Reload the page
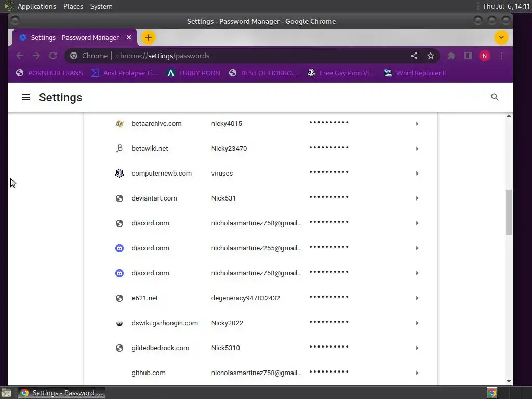 pos(53,56)
